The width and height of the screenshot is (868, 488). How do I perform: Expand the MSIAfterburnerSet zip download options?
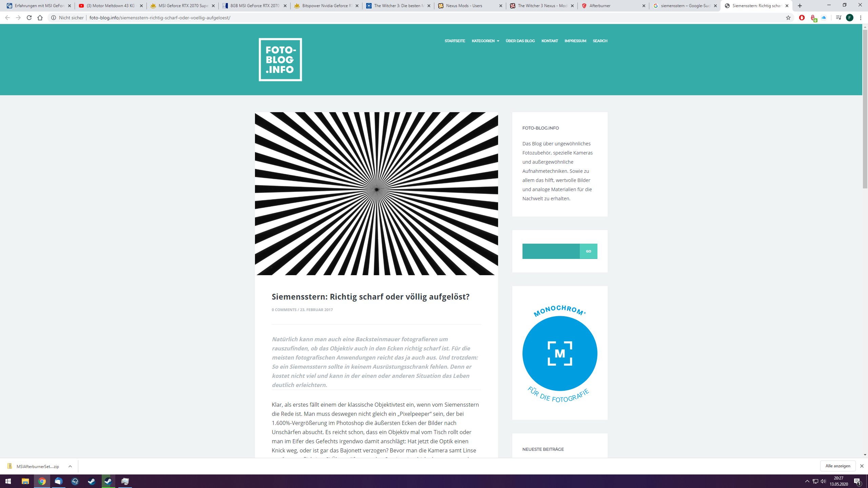70,466
